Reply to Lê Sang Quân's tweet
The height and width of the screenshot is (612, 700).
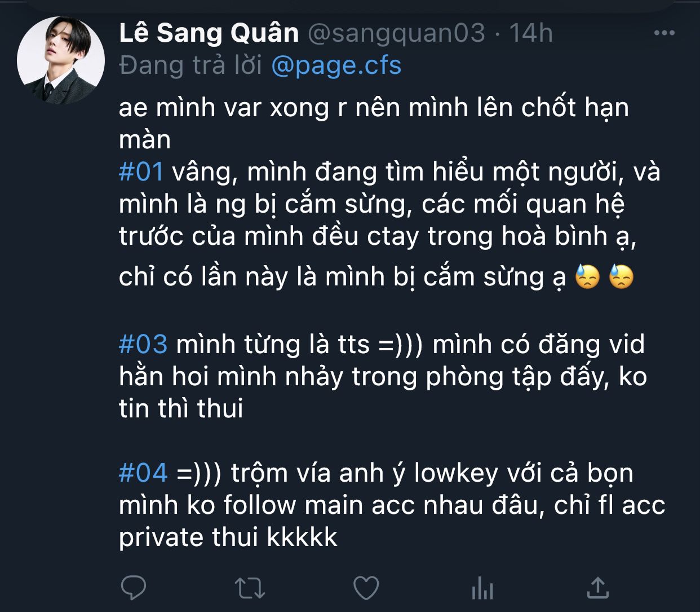coord(134,588)
